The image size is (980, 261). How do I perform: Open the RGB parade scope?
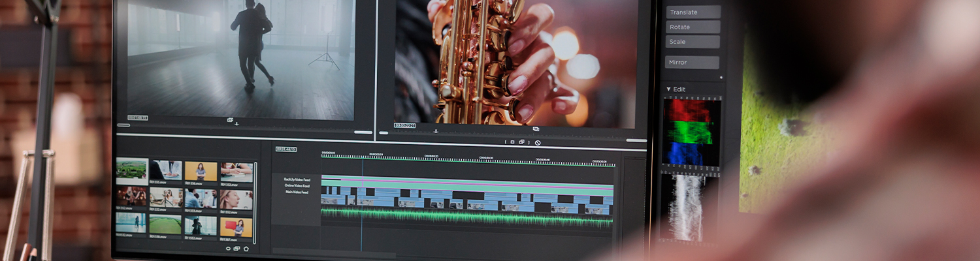point(692,132)
